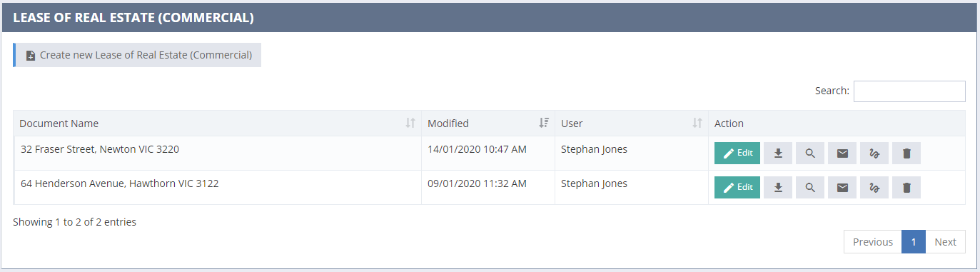Create new Lease of Real Estate (Commercial)
This screenshot has width=980, height=272.
pos(137,55)
